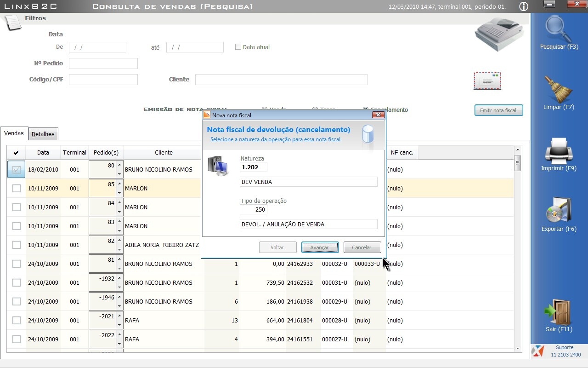Select the Vendas tab
Screen dimensions: 588x368
14,133
